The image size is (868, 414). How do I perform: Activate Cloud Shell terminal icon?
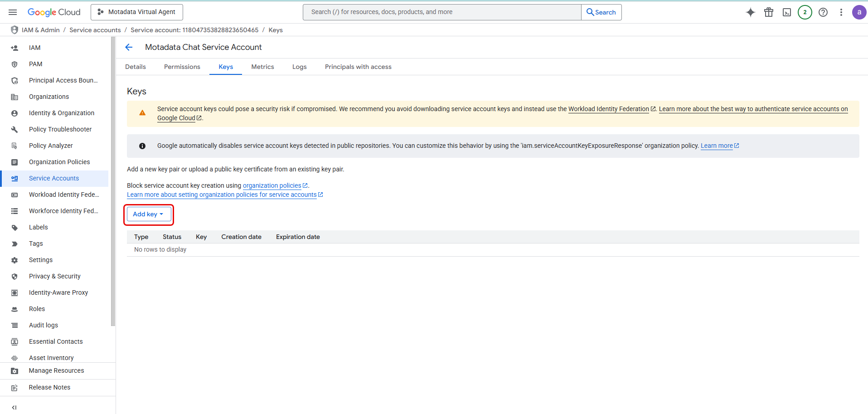[787, 12]
